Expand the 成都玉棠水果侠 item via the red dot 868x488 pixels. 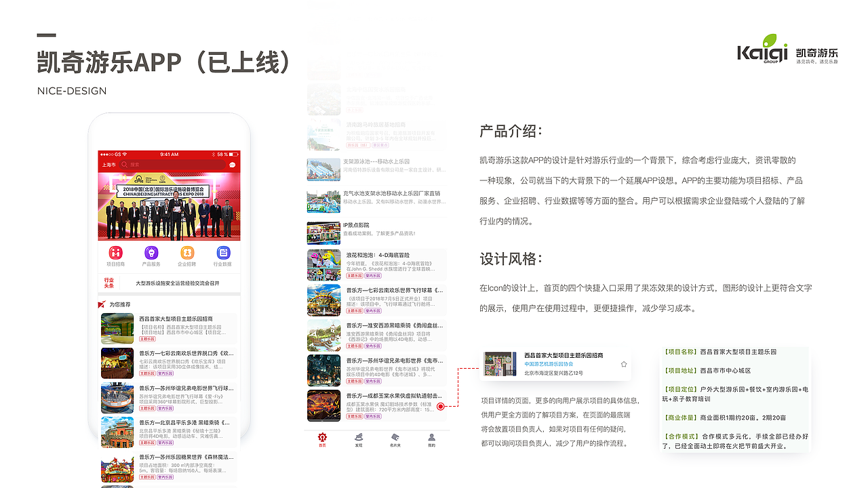[441, 407]
